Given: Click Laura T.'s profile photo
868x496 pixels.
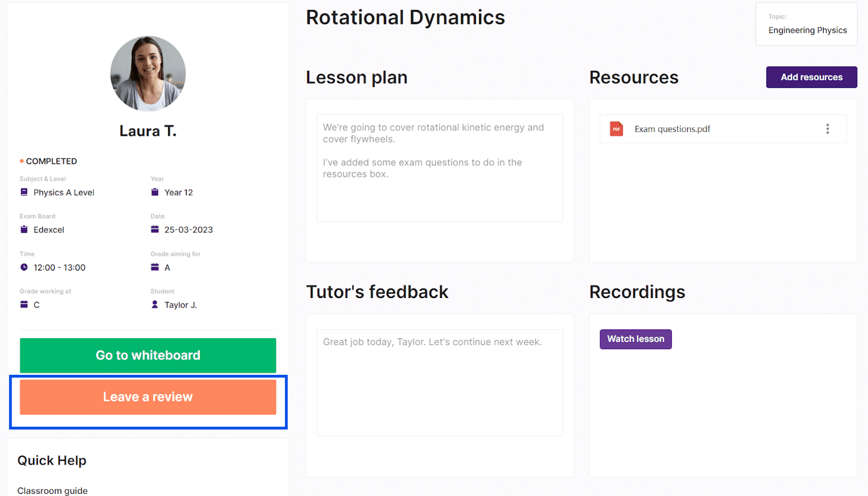Looking at the screenshot, I should coord(148,74).
